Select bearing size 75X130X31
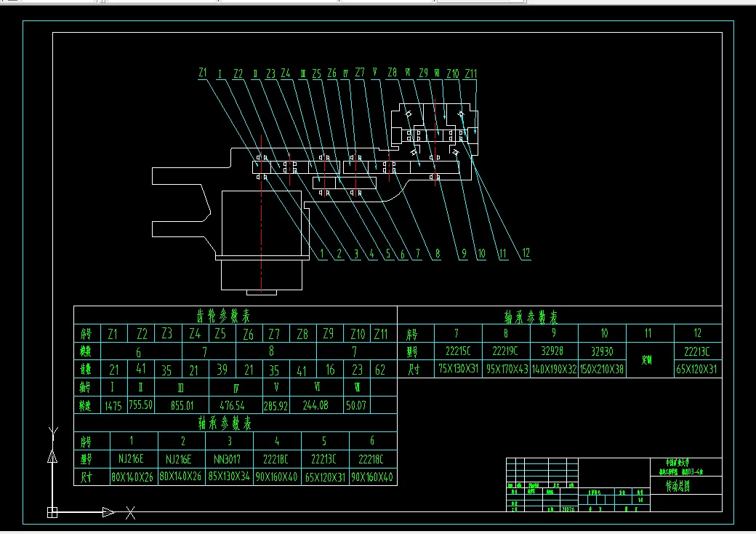This screenshot has height=534, width=756. [x=458, y=369]
